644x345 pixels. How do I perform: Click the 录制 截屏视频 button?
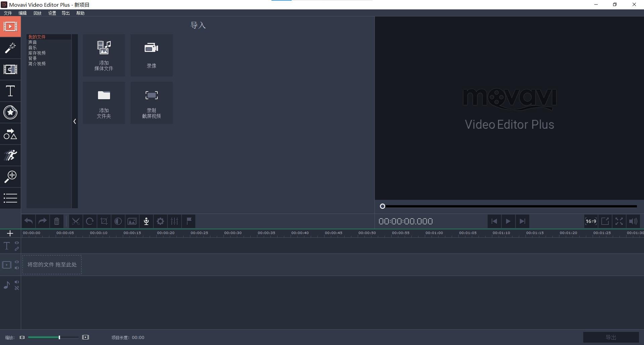coord(152,103)
